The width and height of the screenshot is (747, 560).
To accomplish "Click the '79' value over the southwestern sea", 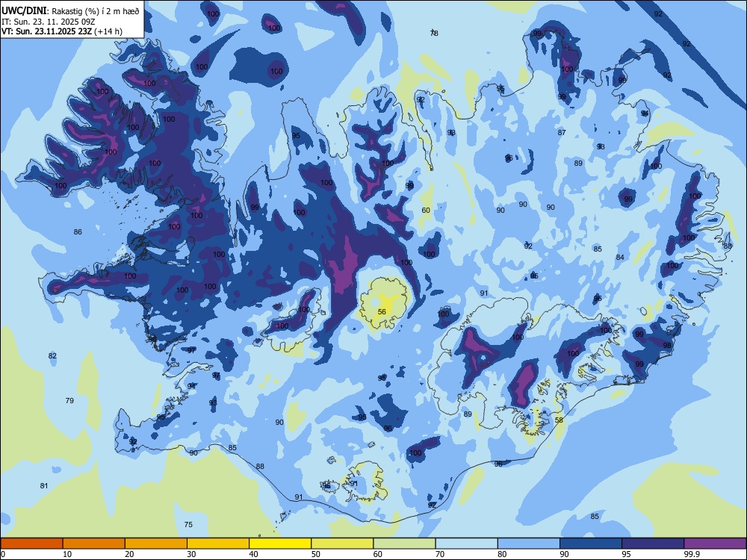I will point(69,400).
